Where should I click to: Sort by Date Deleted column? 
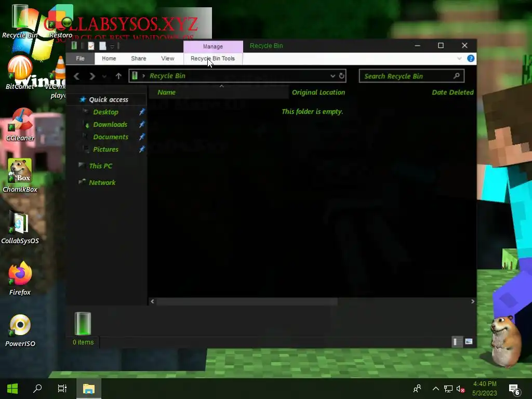point(453,92)
